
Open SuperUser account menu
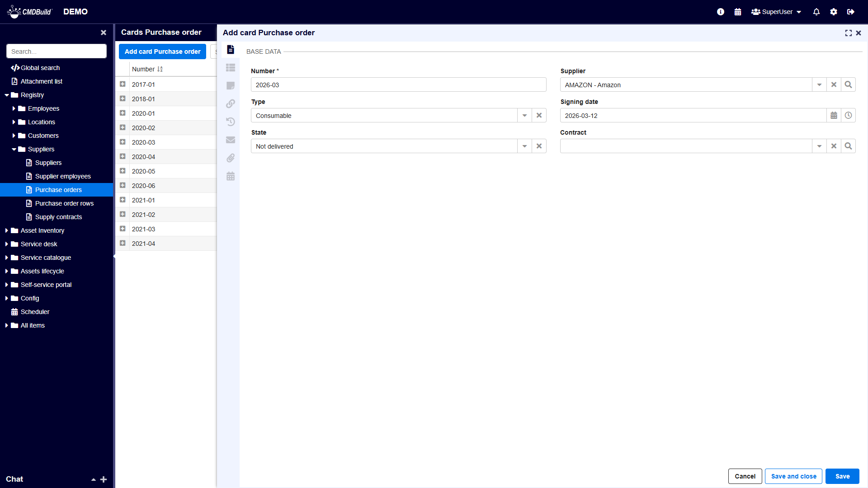[777, 12]
